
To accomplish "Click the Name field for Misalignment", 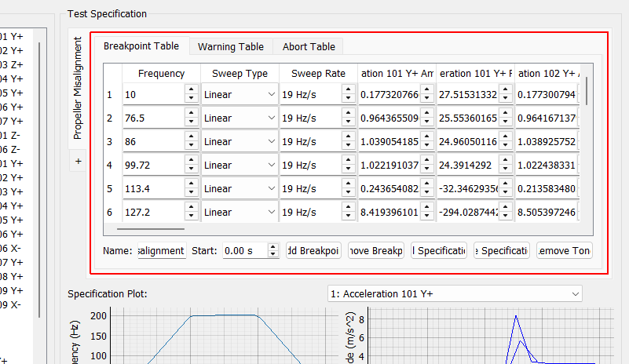I will (162, 250).
